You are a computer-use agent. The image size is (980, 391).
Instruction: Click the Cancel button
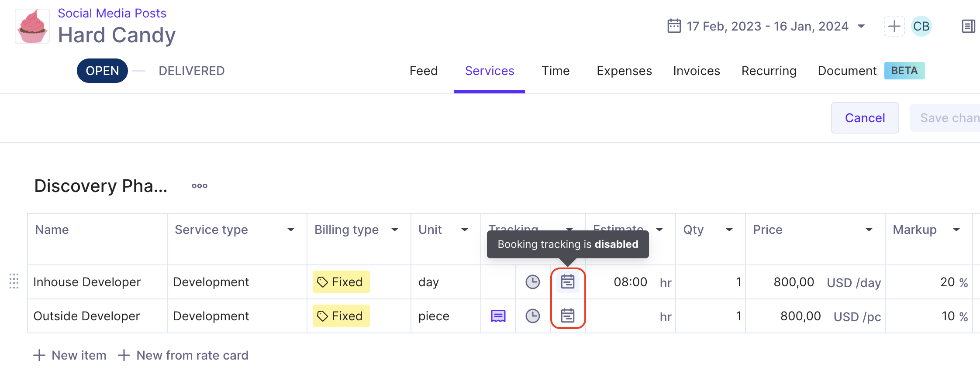coord(865,118)
